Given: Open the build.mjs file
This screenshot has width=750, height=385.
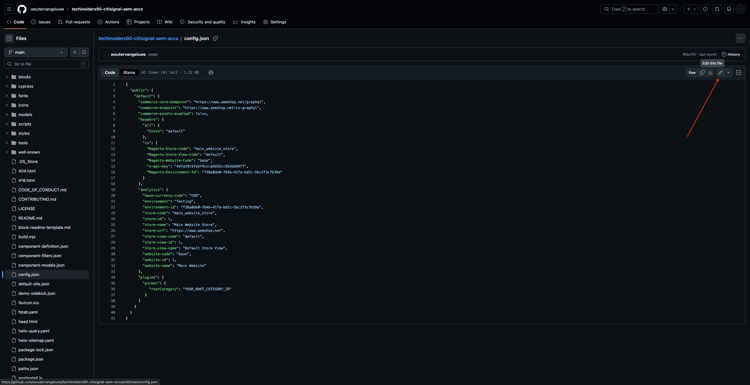Looking at the screenshot, I should (x=28, y=237).
